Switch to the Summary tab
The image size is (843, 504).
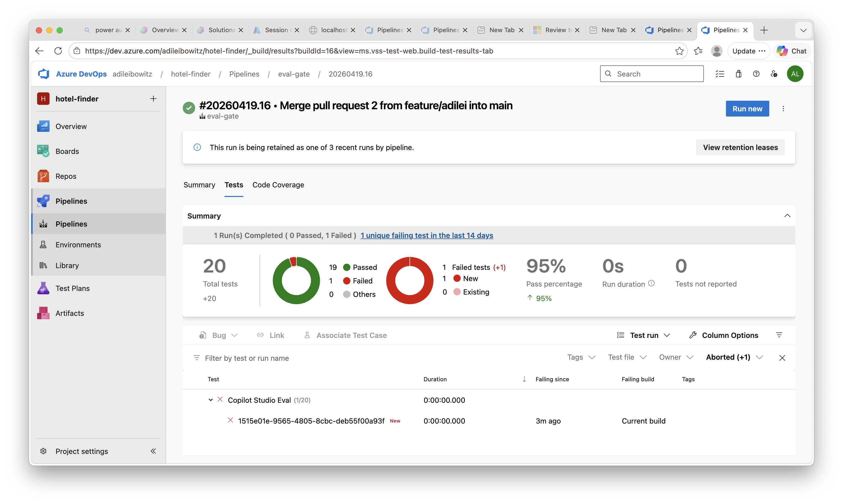pos(199,185)
